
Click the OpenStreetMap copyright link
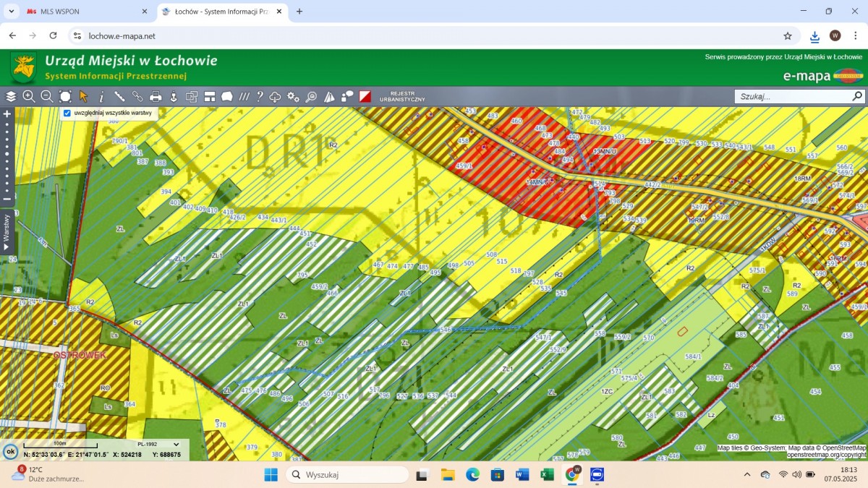pos(826,455)
